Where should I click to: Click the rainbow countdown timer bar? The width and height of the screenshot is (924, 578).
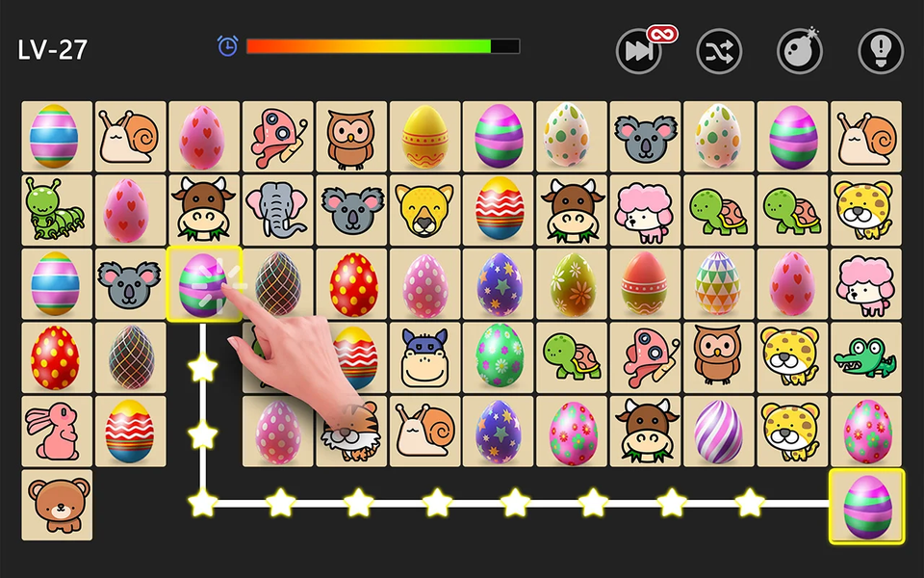pyautogui.click(x=383, y=46)
